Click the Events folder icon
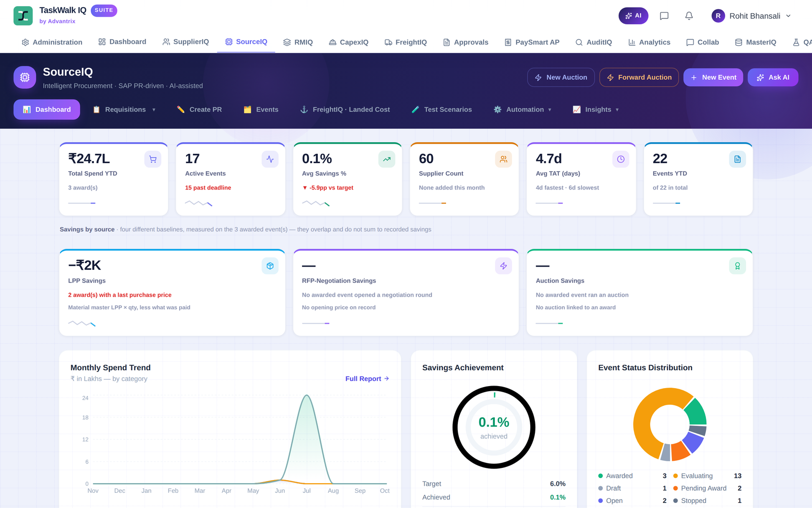812x508 pixels. point(247,110)
